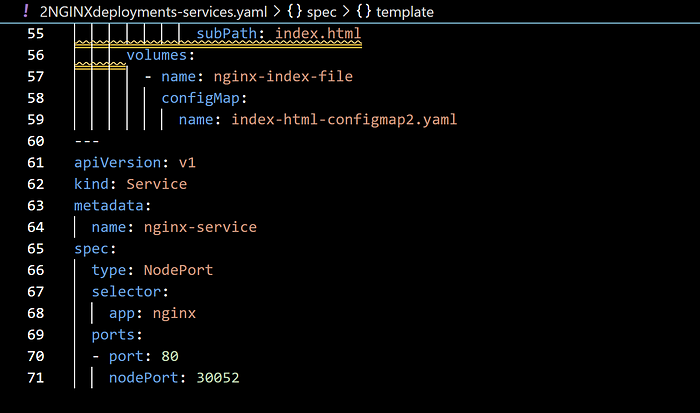700x413 pixels.
Task: Click the spec key on line 65
Action: [92, 249]
